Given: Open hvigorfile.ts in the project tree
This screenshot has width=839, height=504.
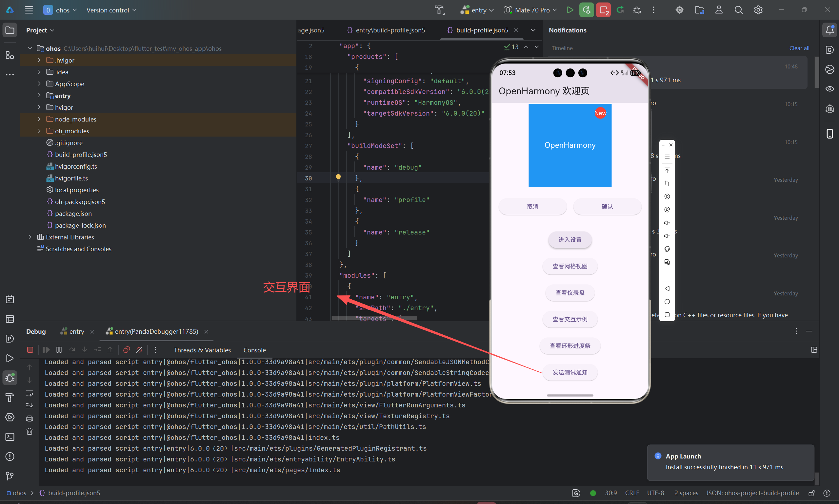Looking at the screenshot, I should pos(71,178).
